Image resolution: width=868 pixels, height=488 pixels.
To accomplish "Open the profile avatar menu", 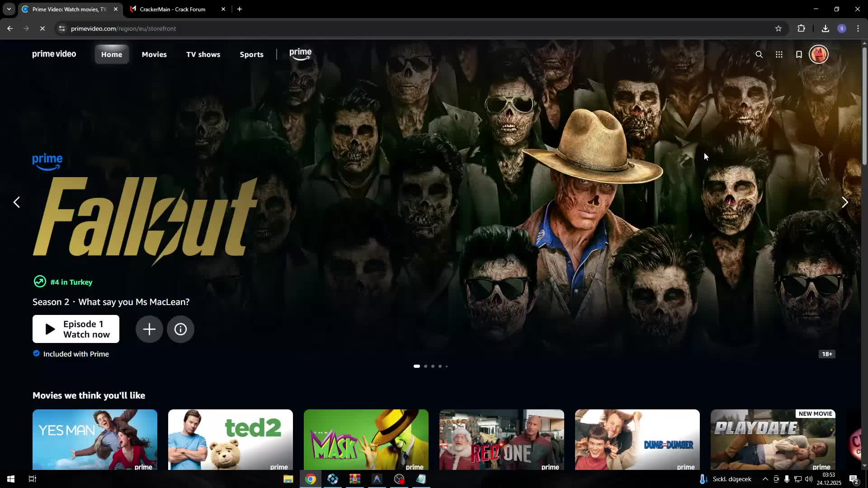I will coord(818,54).
